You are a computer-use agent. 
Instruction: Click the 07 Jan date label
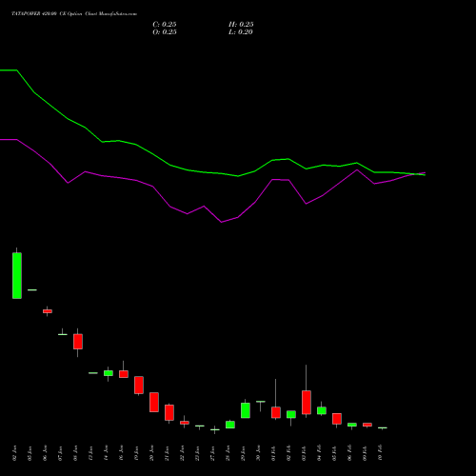coord(60,453)
